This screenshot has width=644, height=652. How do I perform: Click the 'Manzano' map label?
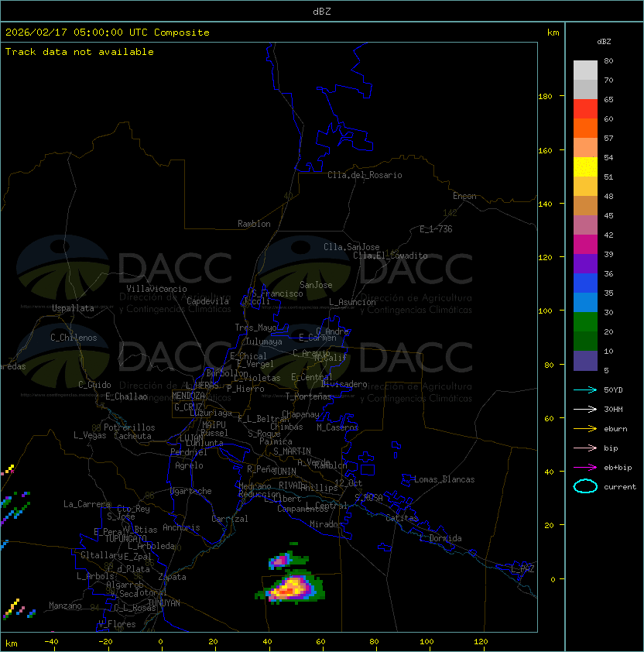tap(65, 606)
